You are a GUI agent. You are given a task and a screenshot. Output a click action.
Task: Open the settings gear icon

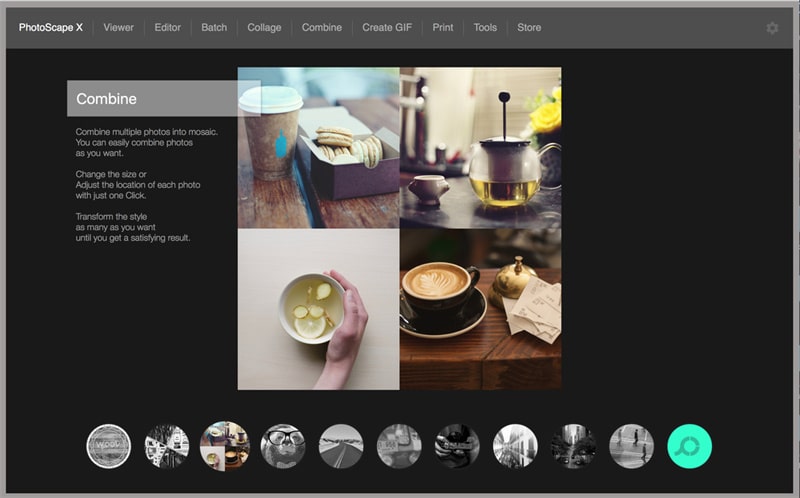[772, 28]
